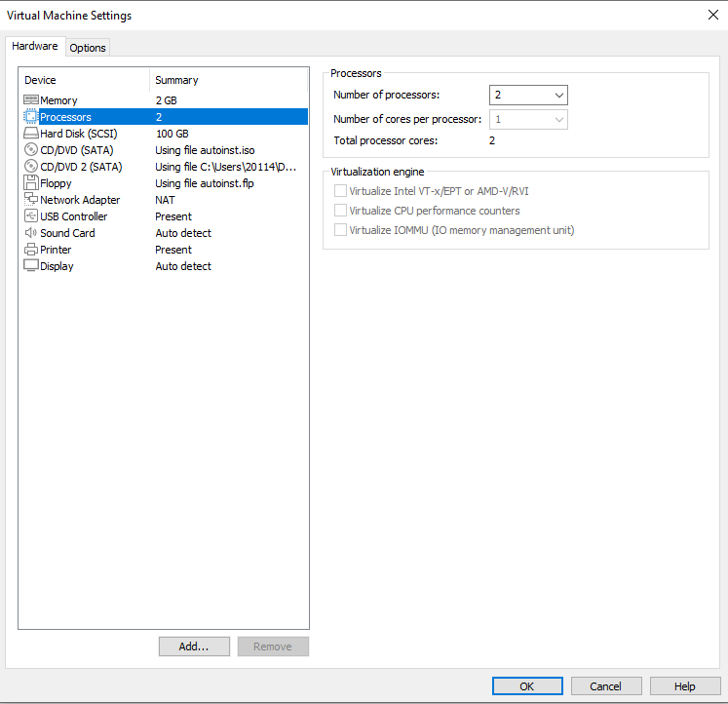The width and height of the screenshot is (728, 704).
Task: Click the Processors chip icon
Action: (30, 117)
